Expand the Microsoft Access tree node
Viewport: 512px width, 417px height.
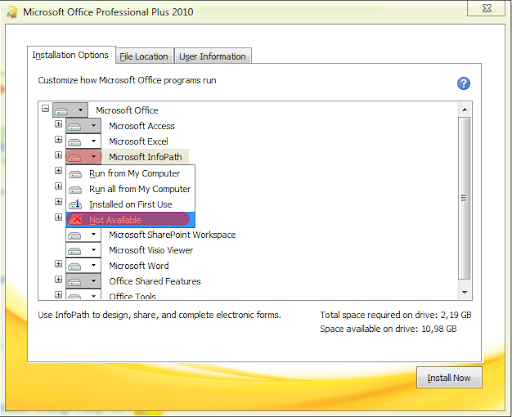58,124
